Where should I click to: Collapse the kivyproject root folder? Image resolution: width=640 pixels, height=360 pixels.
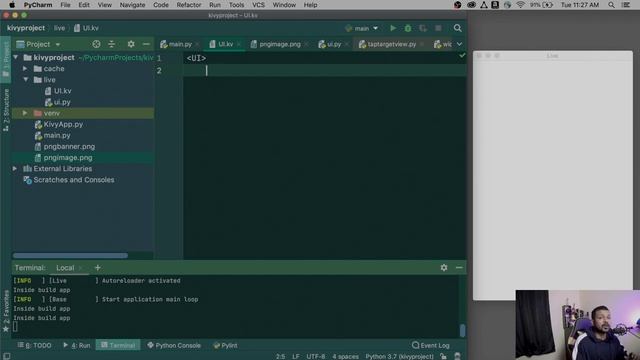click(16, 58)
